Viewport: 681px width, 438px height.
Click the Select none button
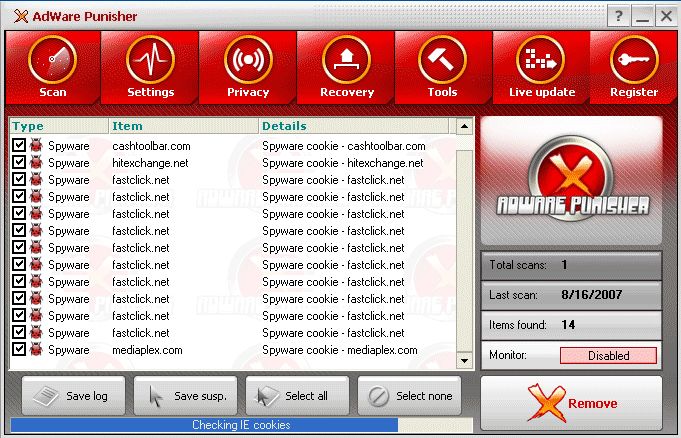[x=410, y=396]
